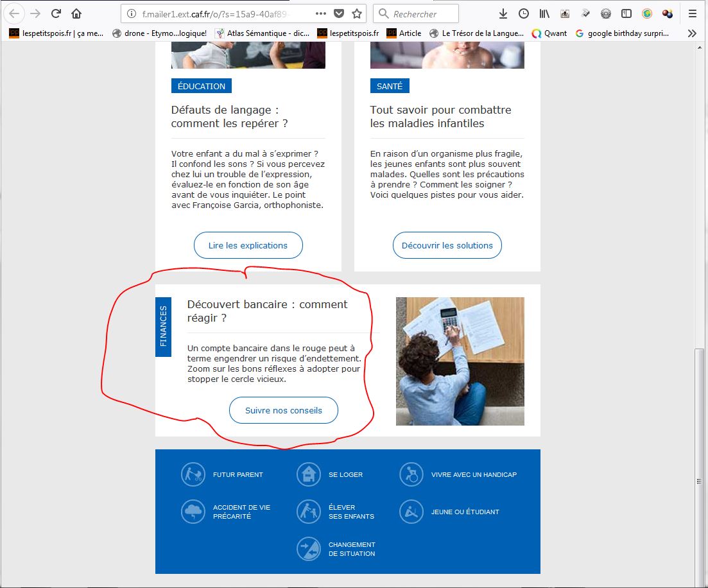Click the bank overdraft article photo
This screenshot has width=708, height=588.
[x=460, y=361]
